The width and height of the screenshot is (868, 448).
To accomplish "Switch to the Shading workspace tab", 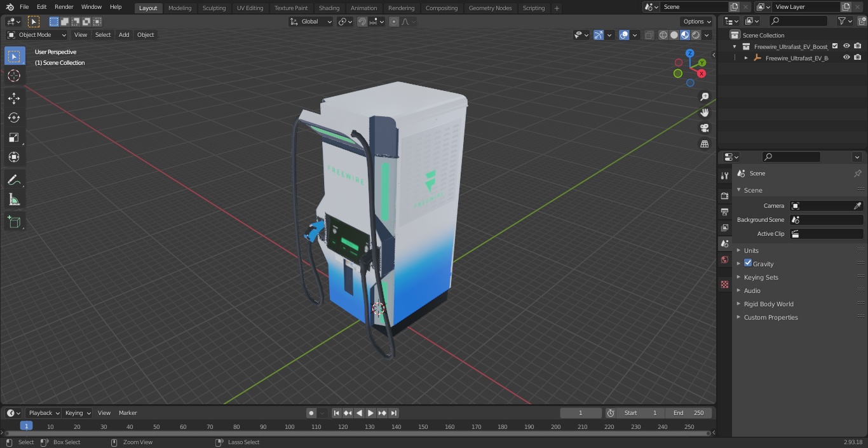I will click(x=329, y=8).
